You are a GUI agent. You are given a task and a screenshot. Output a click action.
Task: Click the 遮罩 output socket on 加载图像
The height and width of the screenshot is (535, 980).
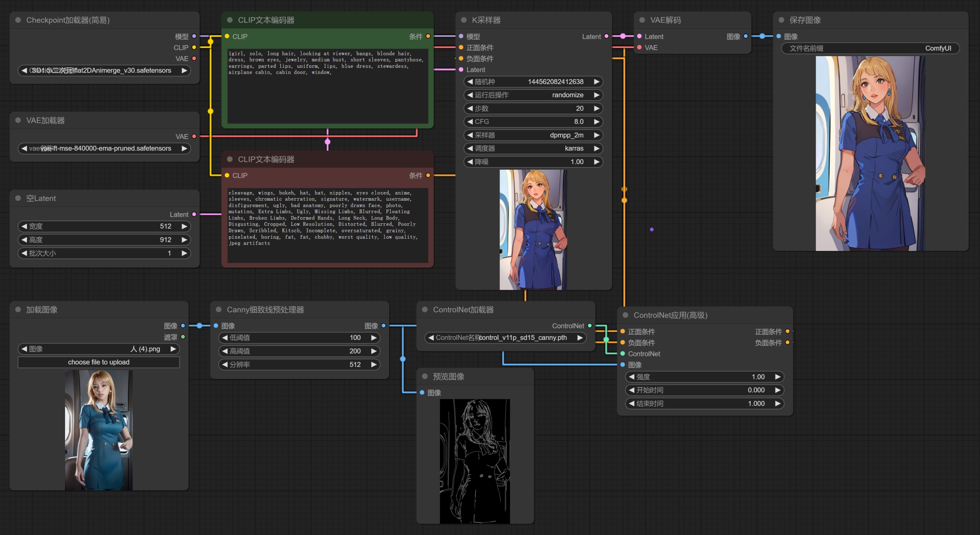click(183, 337)
